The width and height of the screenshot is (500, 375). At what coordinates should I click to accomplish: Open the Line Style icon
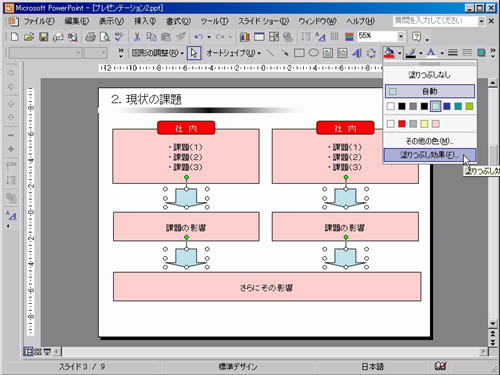453,53
